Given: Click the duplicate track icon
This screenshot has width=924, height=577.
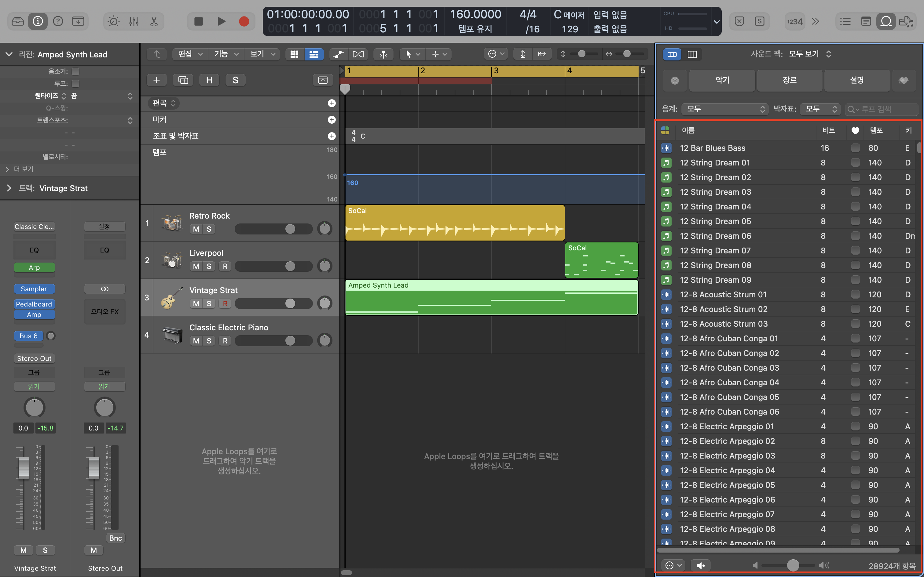Looking at the screenshot, I should coord(183,80).
